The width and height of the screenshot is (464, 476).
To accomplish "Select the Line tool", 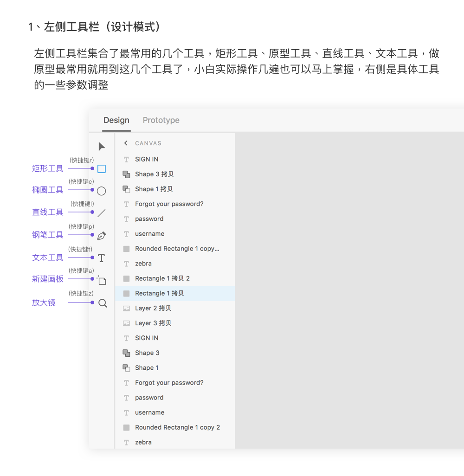I will pyautogui.click(x=102, y=213).
